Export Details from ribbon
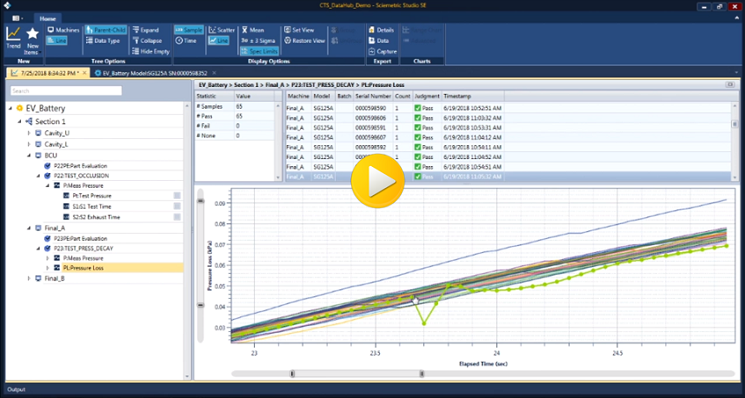The width and height of the screenshot is (745, 398). click(382, 30)
